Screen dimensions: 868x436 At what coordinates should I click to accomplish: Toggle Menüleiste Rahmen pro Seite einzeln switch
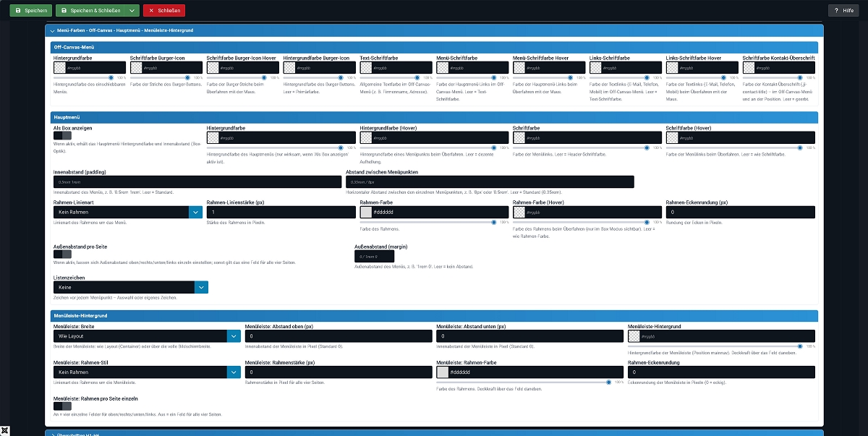pos(62,406)
